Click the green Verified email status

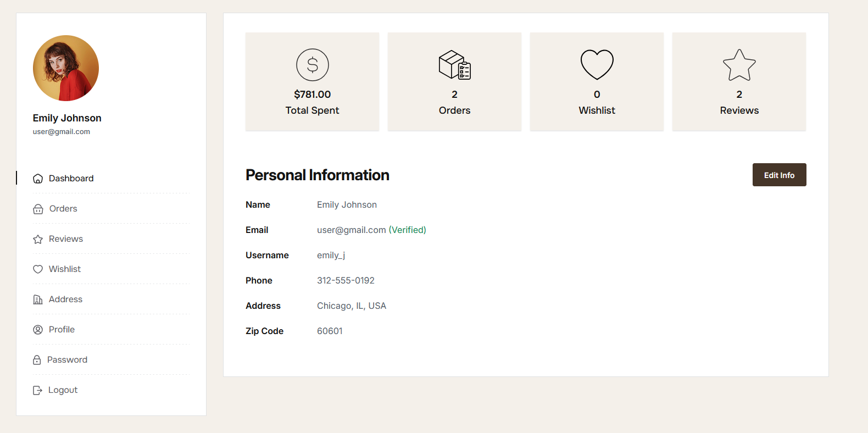(x=407, y=230)
